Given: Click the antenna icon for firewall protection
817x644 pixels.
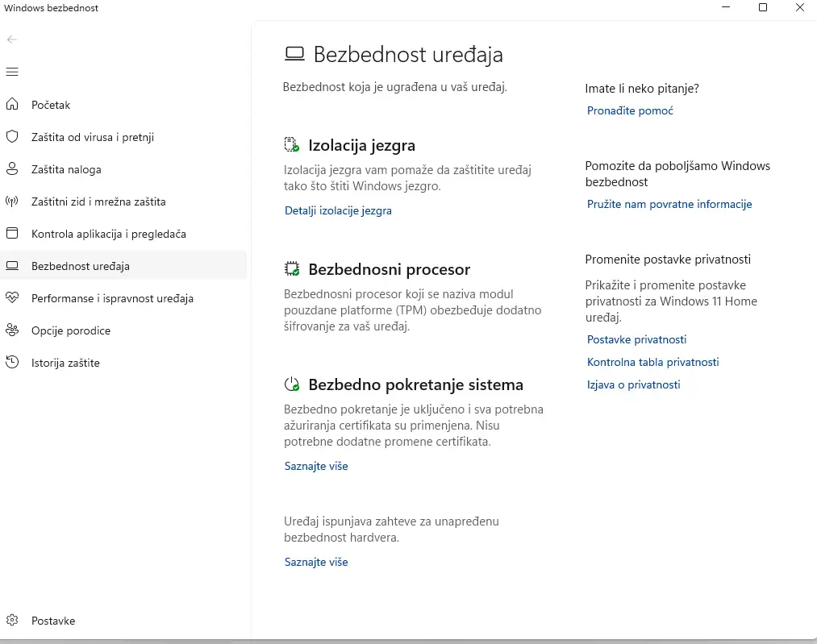Looking at the screenshot, I should point(12,202).
